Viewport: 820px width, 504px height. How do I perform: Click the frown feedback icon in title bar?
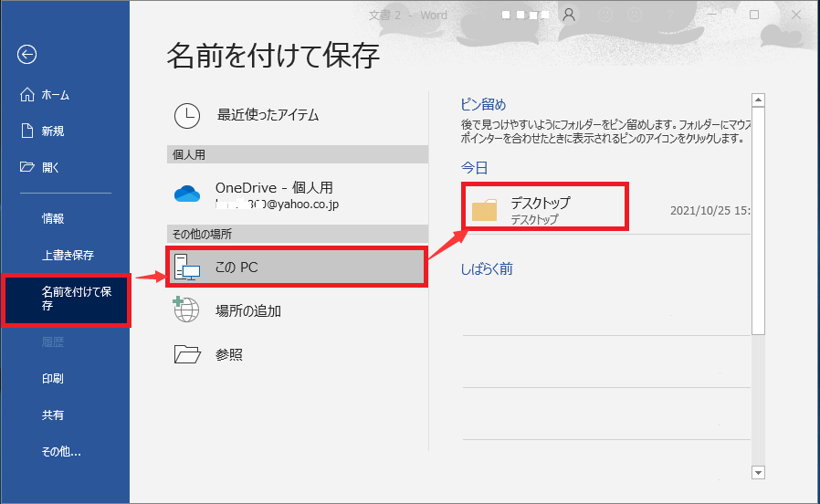(635, 15)
